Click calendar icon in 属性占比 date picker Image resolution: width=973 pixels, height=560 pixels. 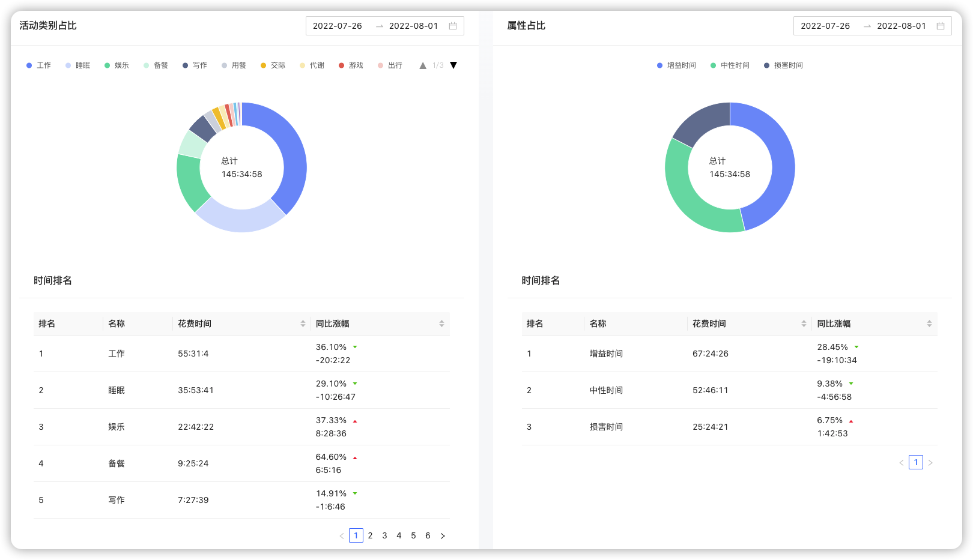pyautogui.click(x=941, y=26)
